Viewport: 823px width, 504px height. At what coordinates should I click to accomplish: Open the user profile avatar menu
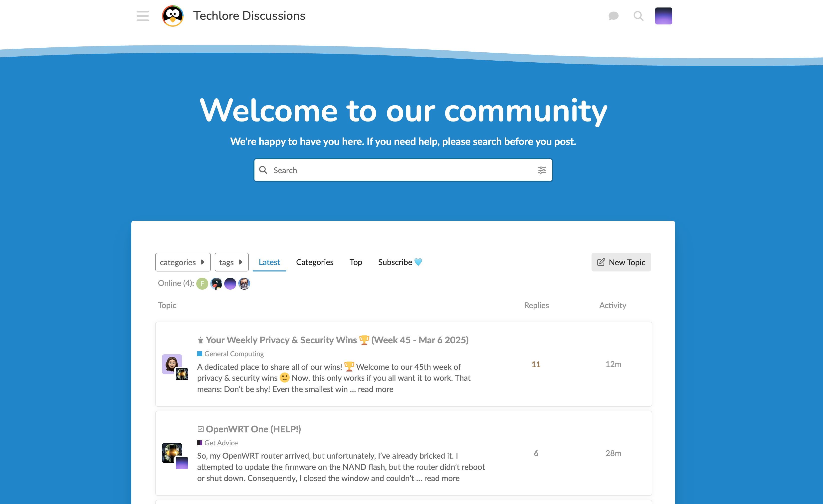pyautogui.click(x=663, y=16)
